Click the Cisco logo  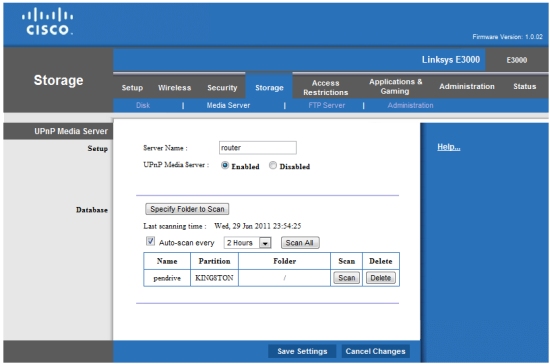(x=47, y=21)
